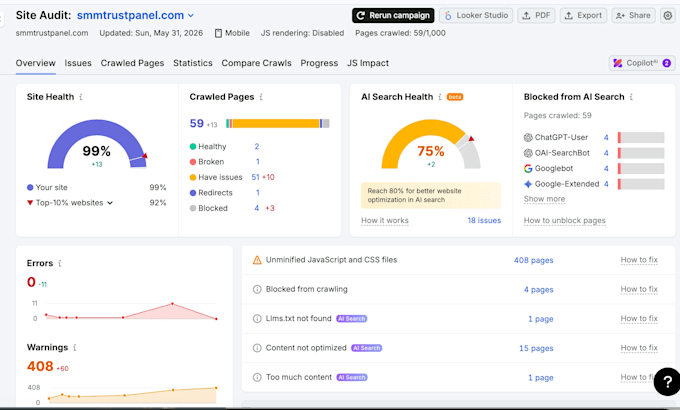Open settings gear icon

click(x=668, y=16)
